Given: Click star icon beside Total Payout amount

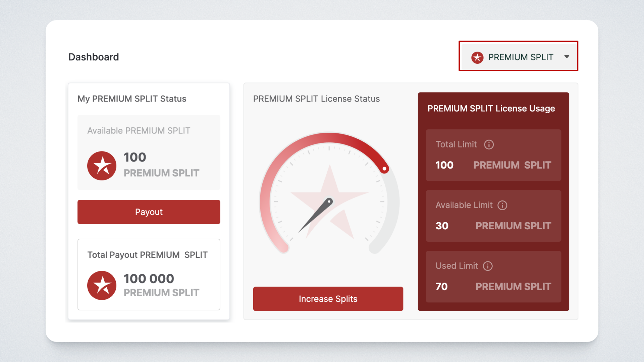Looking at the screenshot, I should (x=102, y=285).
